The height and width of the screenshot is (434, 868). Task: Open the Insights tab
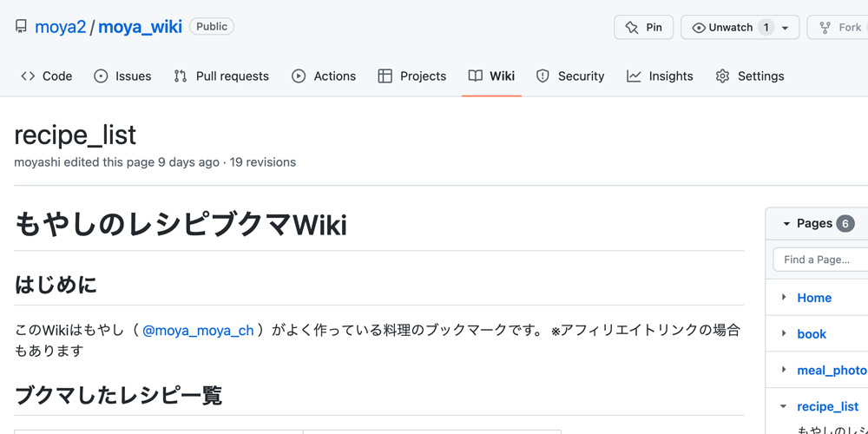click(661, 76)
